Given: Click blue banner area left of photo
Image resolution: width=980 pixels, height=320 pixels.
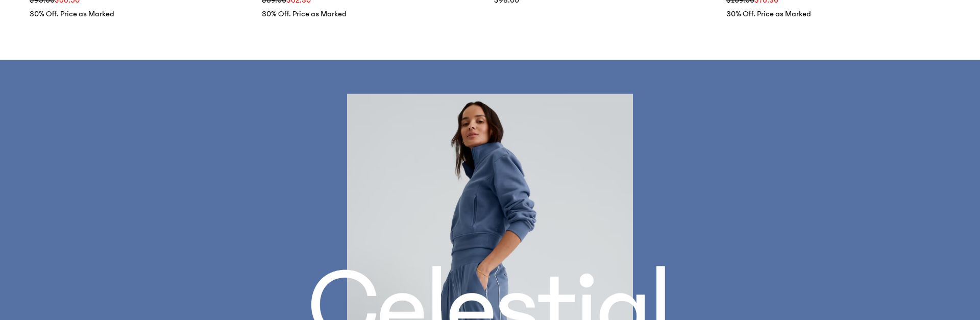Looking at the screenshot, I should click(174, 190).
